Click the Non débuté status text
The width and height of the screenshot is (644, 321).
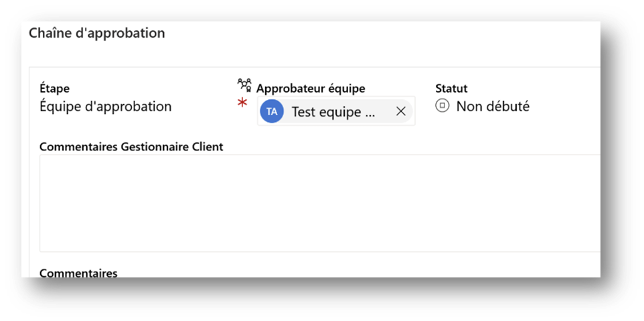[x=493, y=107]
